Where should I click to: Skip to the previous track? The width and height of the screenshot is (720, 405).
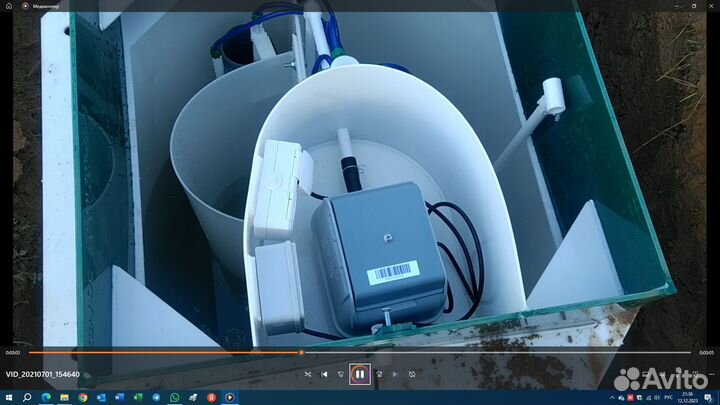(x=324, y=374)
